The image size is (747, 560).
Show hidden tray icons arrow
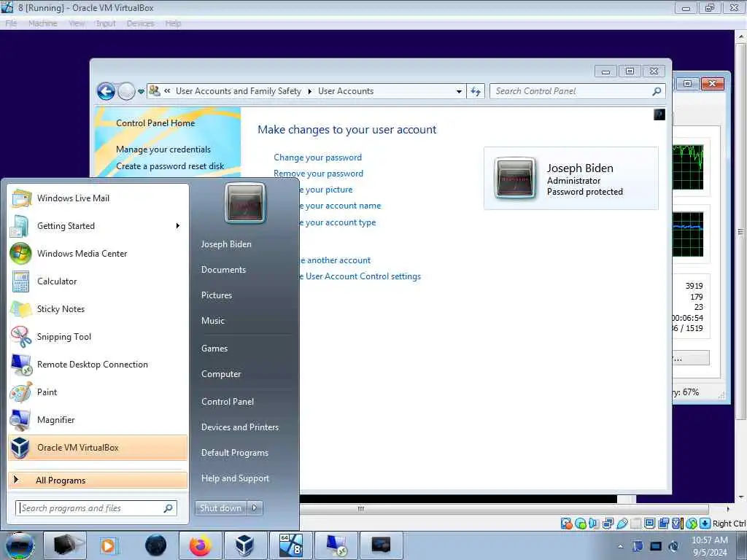coord(620,546)
